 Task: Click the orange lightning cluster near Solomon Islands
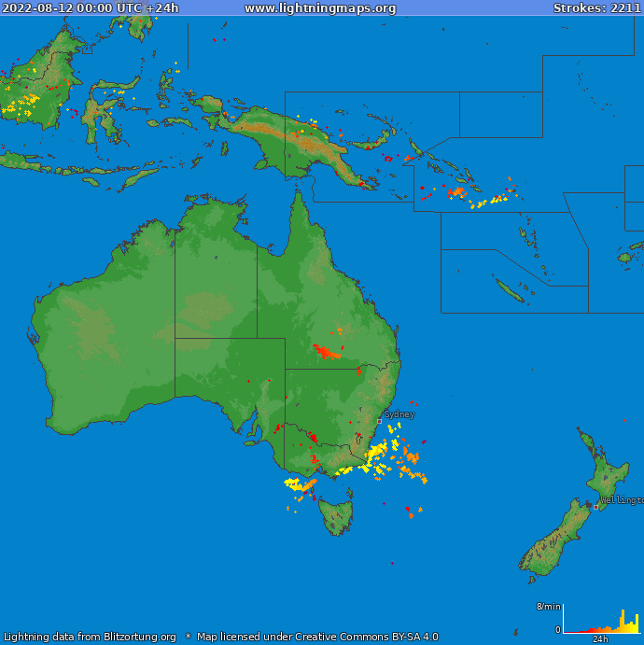pos(456,192)
